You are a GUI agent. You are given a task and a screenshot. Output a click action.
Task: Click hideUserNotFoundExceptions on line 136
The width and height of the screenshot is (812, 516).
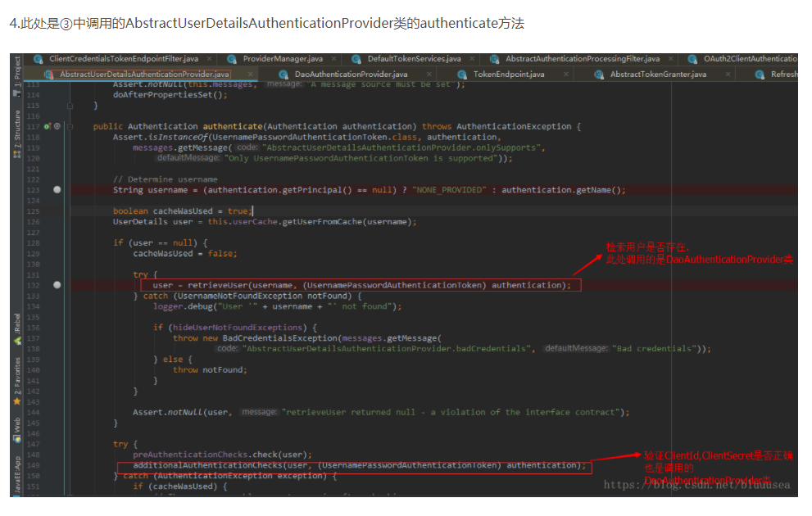238,327
